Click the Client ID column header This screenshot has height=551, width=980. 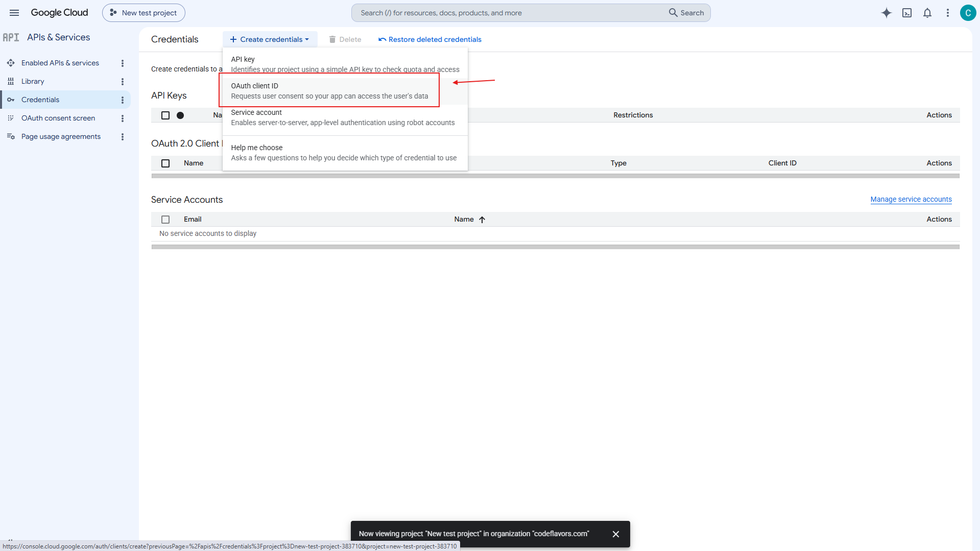click(782, 163)
